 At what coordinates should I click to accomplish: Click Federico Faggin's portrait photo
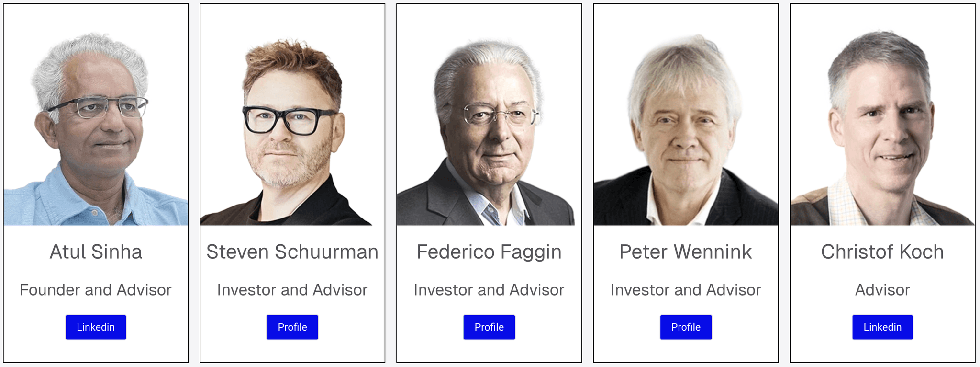click(489, 120)
